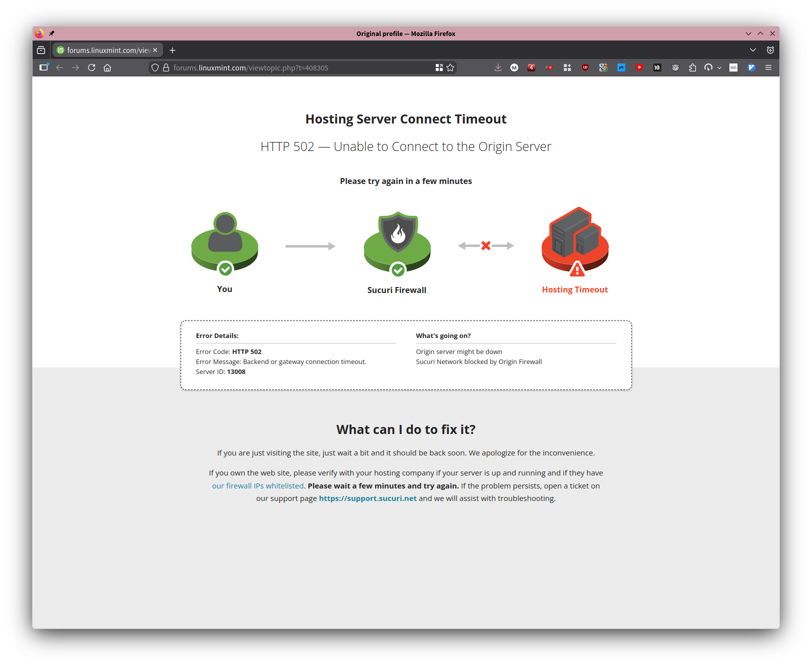Close the forums.linuxmint.com tab
The image size is (812, 667).
(x=155, y=50)
